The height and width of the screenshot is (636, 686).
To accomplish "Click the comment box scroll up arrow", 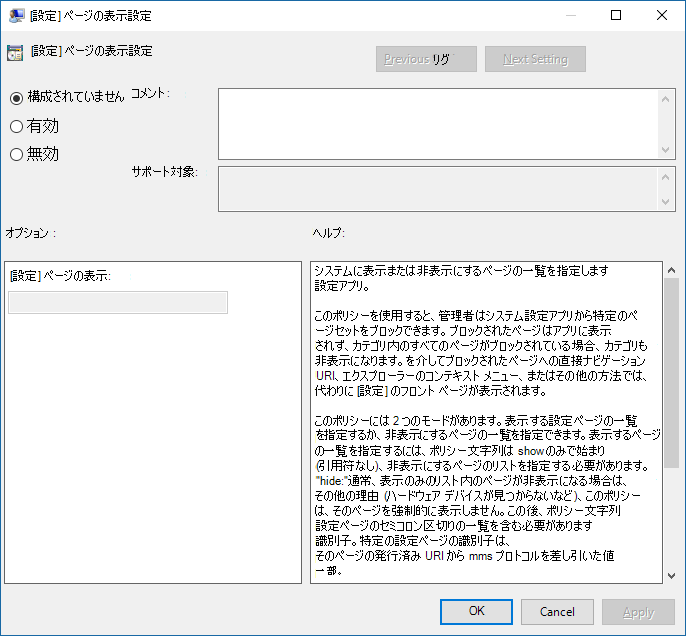I will click(x=665, y=99).
